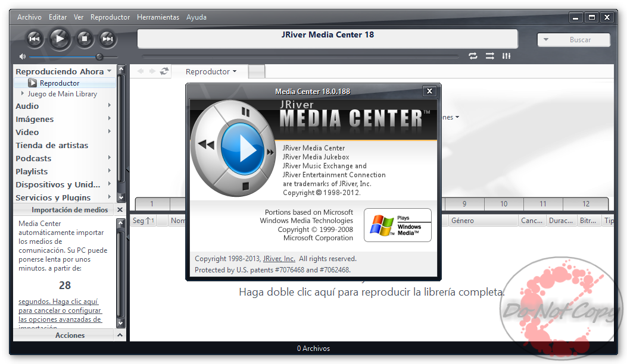Select playing-now slot 11 tab
Screen dimensions: 627x364
[542, 204]
